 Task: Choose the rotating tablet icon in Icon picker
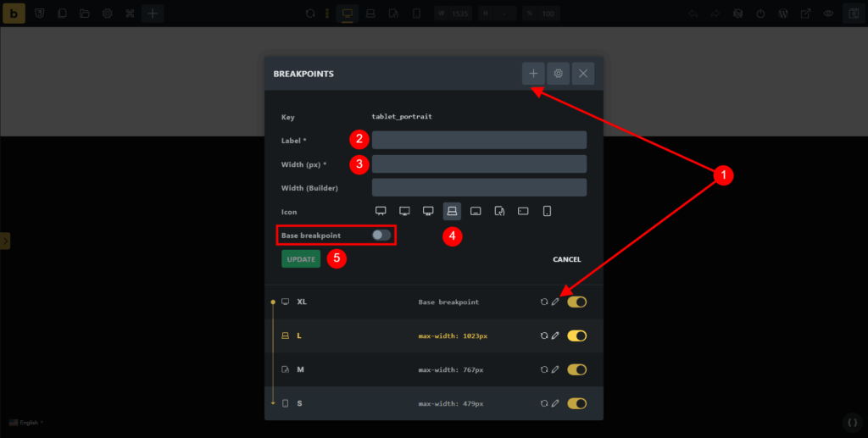(499, 211)
